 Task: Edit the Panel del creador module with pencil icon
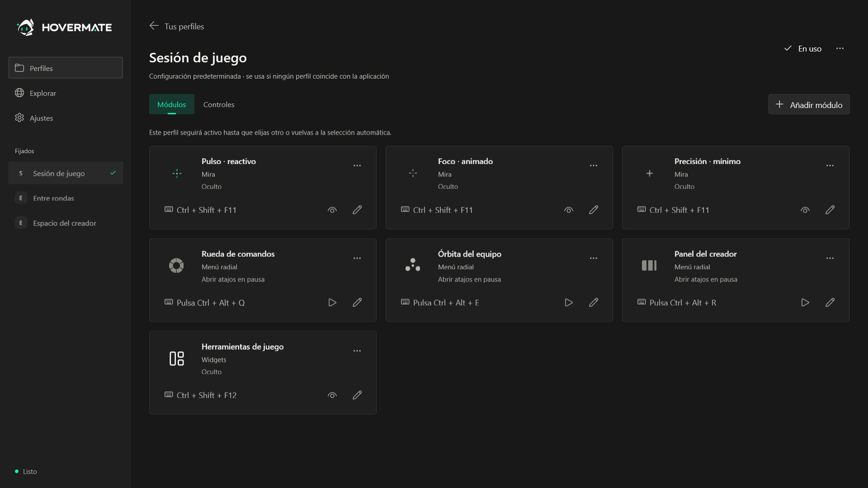(x=830, y=303)
